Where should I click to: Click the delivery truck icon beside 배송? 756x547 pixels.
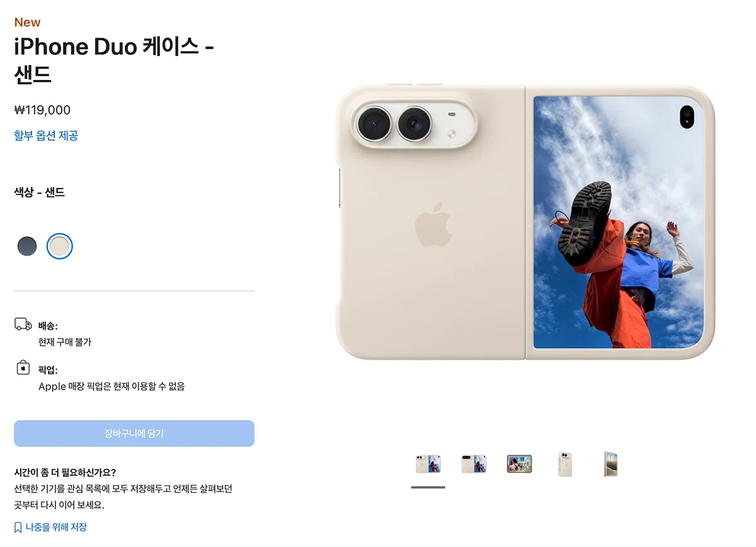(x=23, y=325)
